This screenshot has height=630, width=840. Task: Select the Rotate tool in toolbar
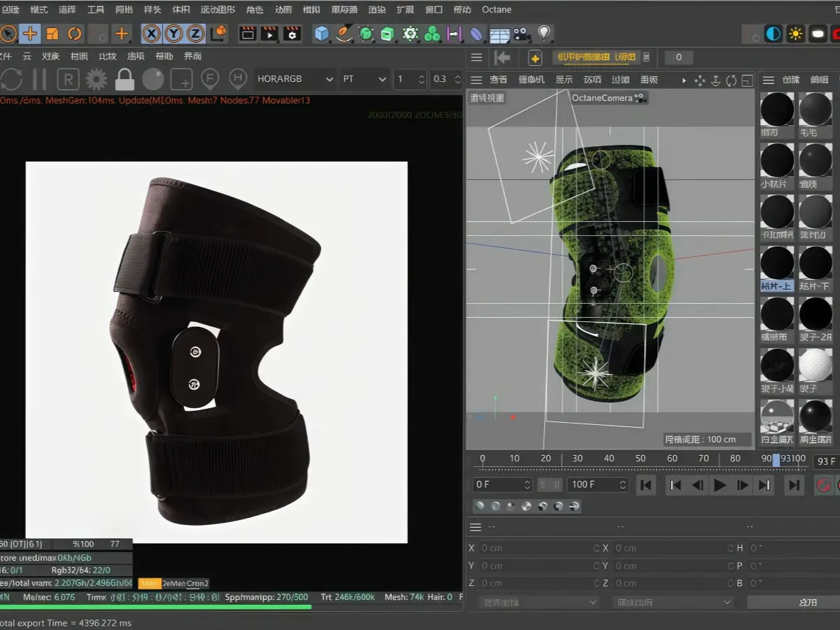point(74,34)
